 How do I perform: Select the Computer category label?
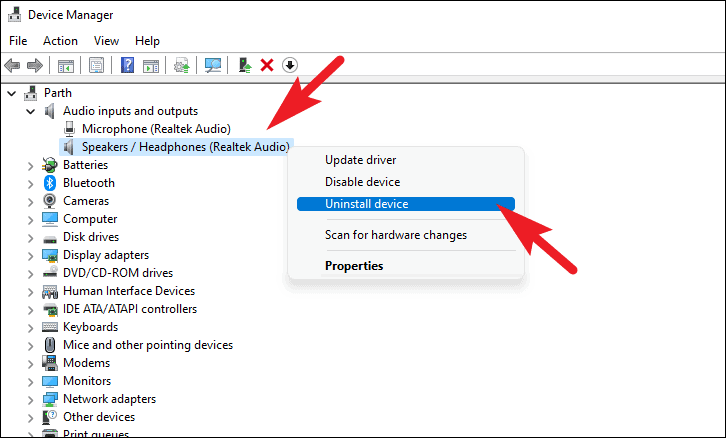pos(90,219)
